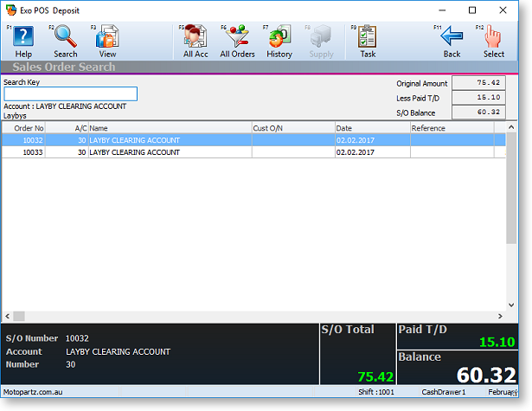Click the vertical scrollbar thumb

(511, 188)
